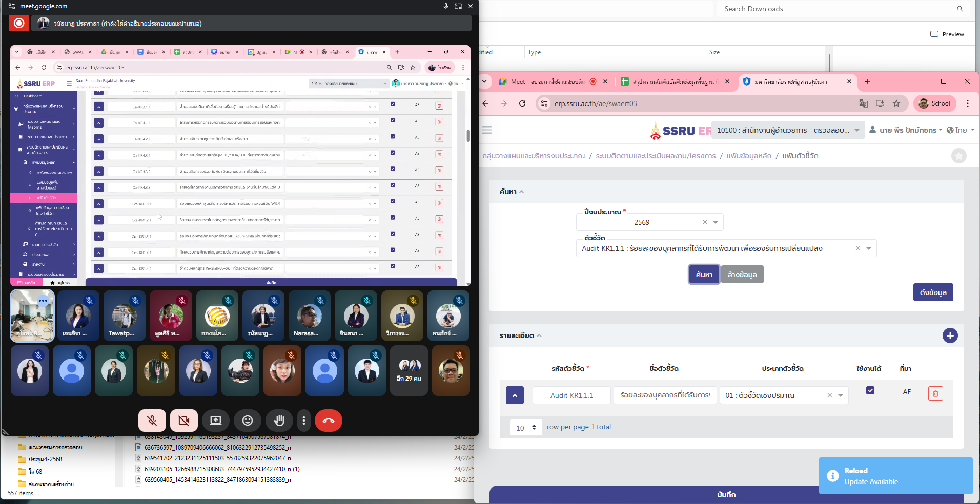Click the red trash delete icon in row
This screenshot has height=504, width=980.
(935, 393)
